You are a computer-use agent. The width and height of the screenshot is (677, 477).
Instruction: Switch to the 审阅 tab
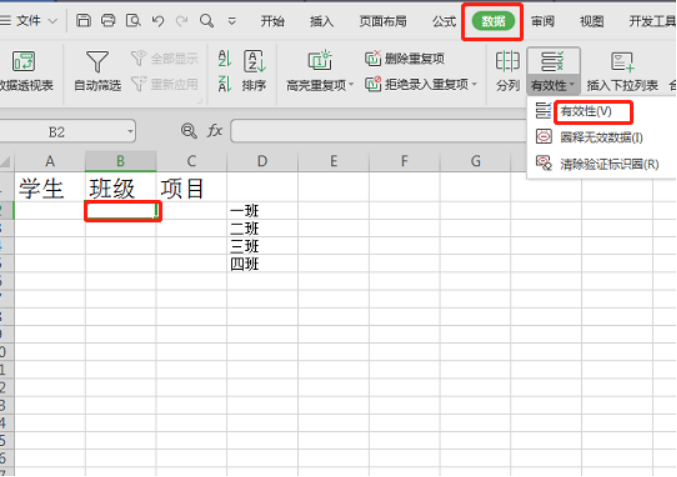pyautogui.click(x=543, y=21)
